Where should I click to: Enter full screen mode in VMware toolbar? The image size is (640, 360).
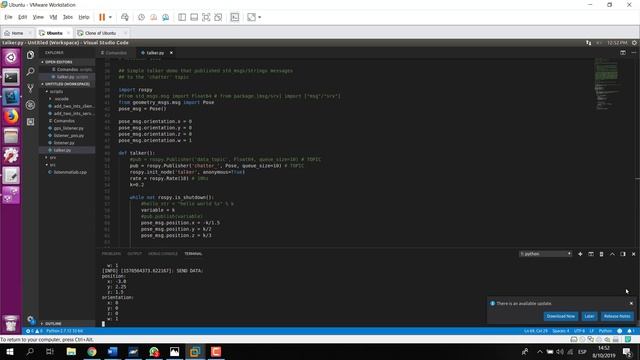point(206,17)
